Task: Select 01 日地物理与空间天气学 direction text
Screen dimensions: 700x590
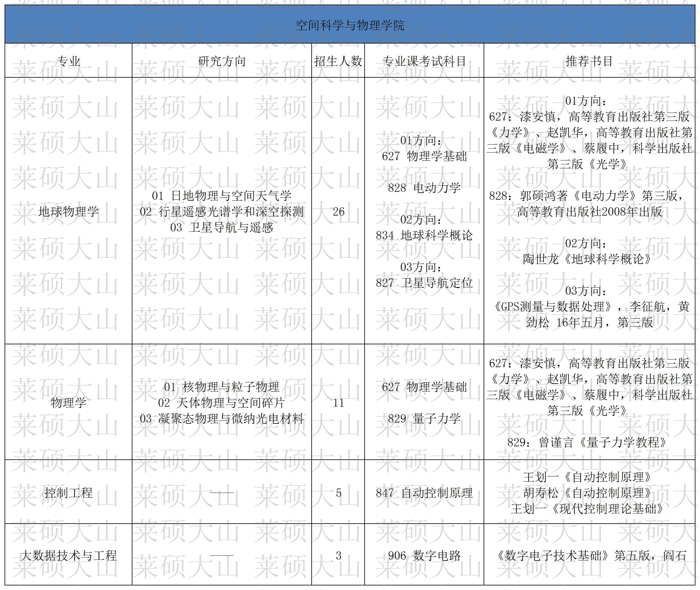Action: tap(222, 196)
